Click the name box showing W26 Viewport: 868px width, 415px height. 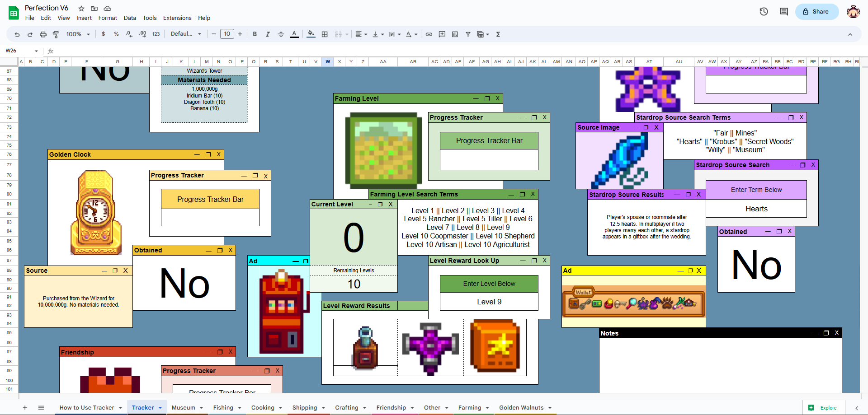18,51
